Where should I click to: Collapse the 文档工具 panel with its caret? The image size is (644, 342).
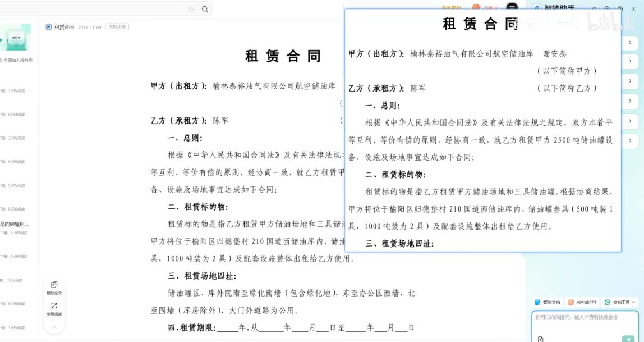tap(633, 302)
